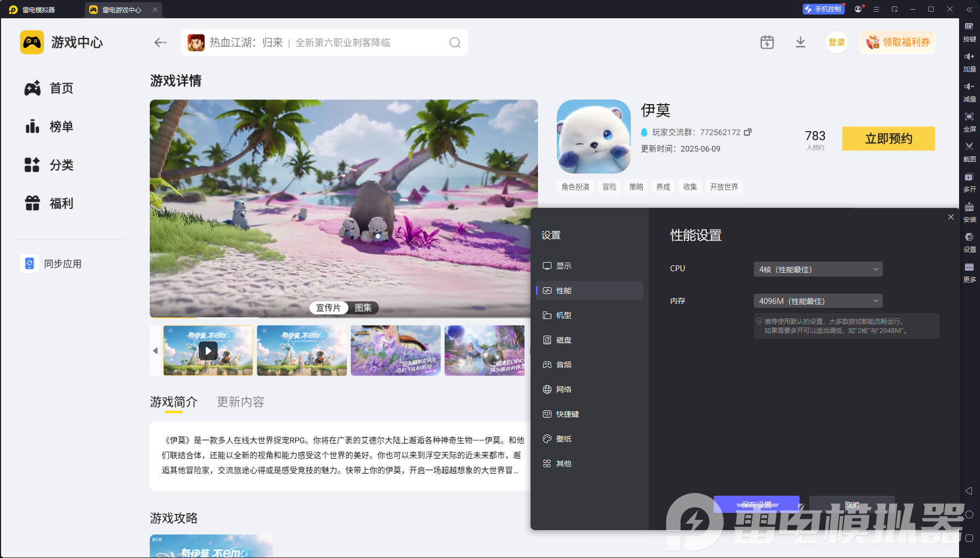Image resolution: width=980 pixels, height=558 pixels.
Task: Click the 登录 login link
Action: click(836, 42)
